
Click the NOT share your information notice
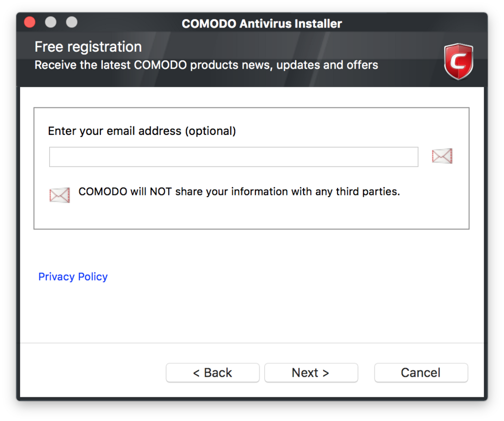click(239, 192)
